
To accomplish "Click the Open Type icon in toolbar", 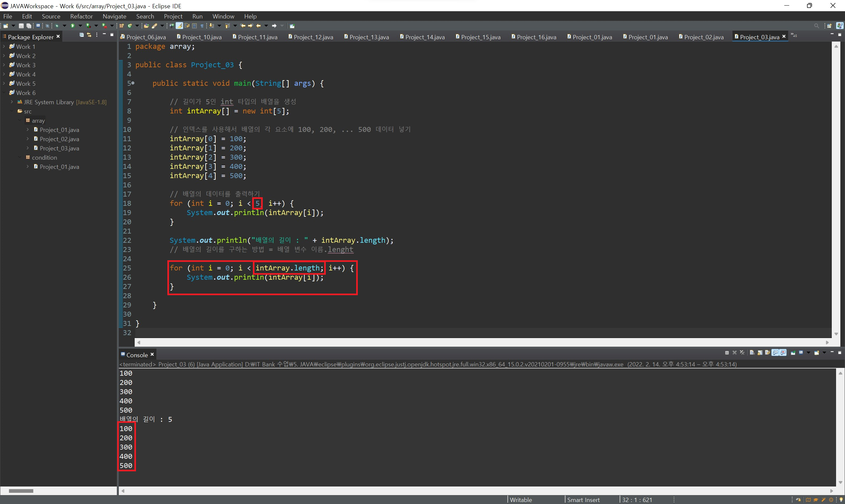I will click(x=147, y=26).
